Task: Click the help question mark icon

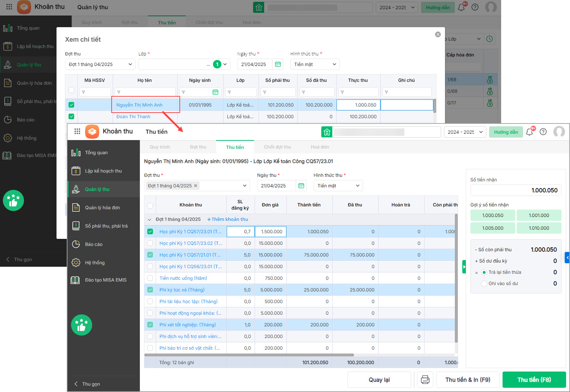Action: [543, 132]
